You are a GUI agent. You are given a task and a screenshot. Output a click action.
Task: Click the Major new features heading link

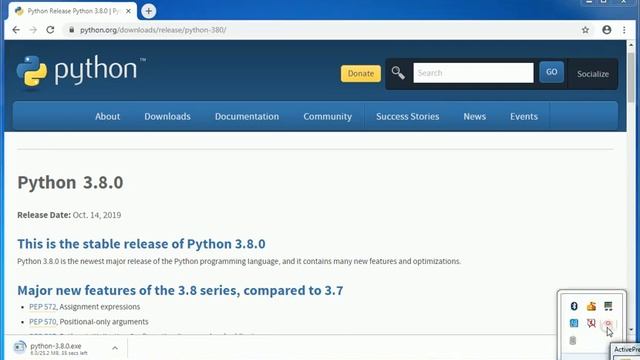tap(180, 290)
